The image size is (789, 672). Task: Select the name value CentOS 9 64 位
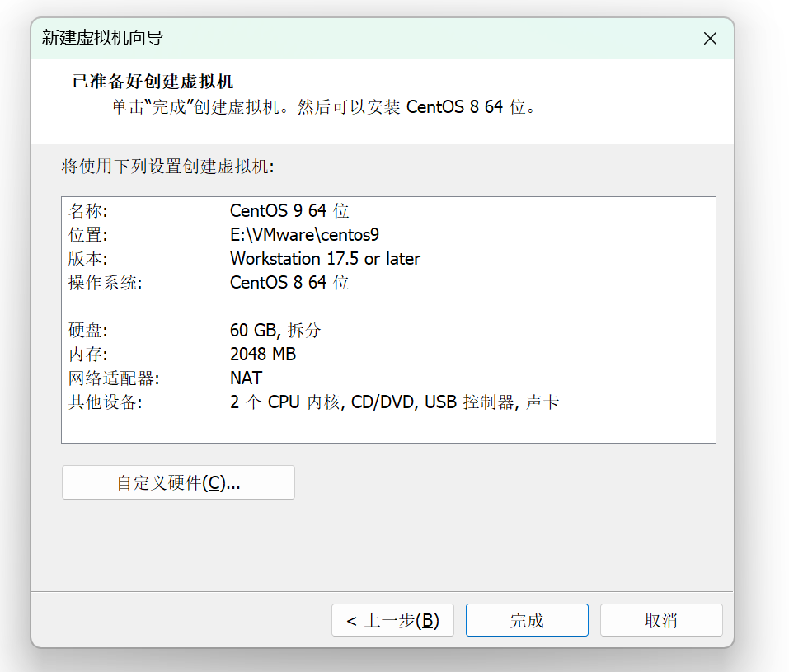point(289,210)
